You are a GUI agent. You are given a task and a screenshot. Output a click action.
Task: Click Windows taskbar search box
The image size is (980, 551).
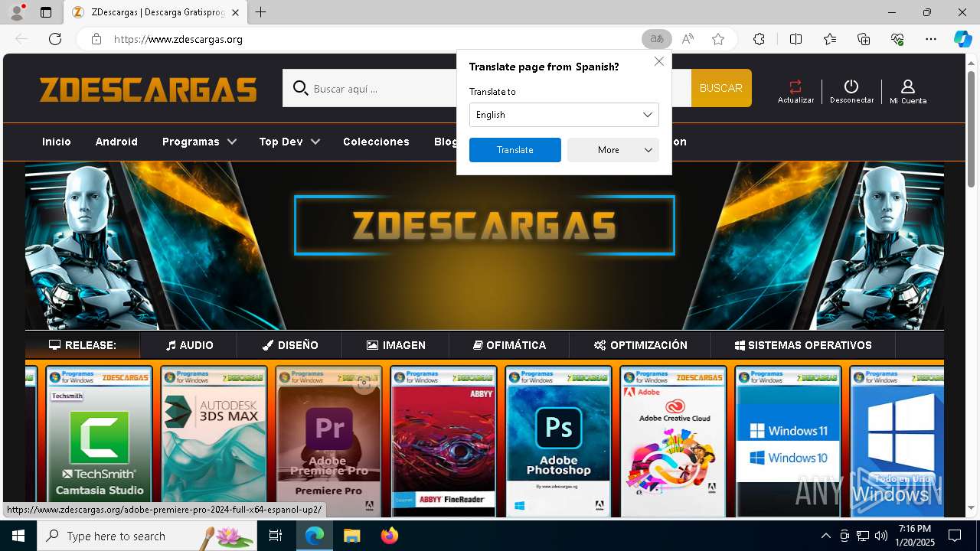(147, 536)
